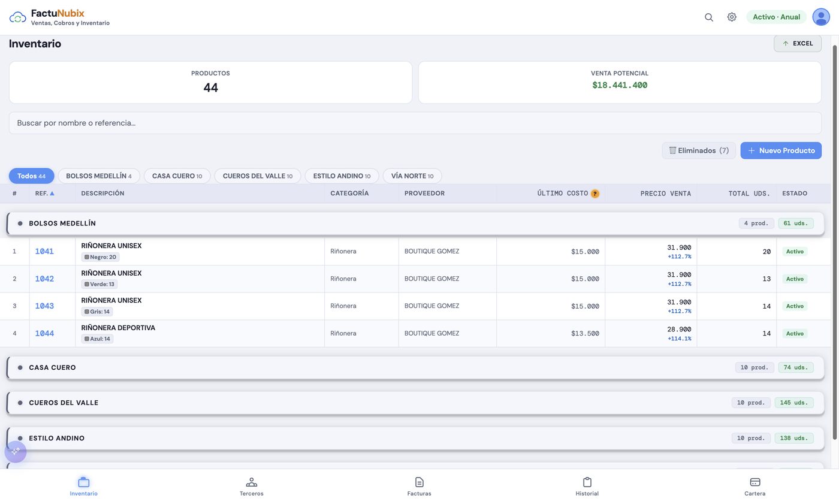The height and width of the screenshot is (504, 839).
Task: Open the search magnifier icon
Action: [x=709, y=17]
